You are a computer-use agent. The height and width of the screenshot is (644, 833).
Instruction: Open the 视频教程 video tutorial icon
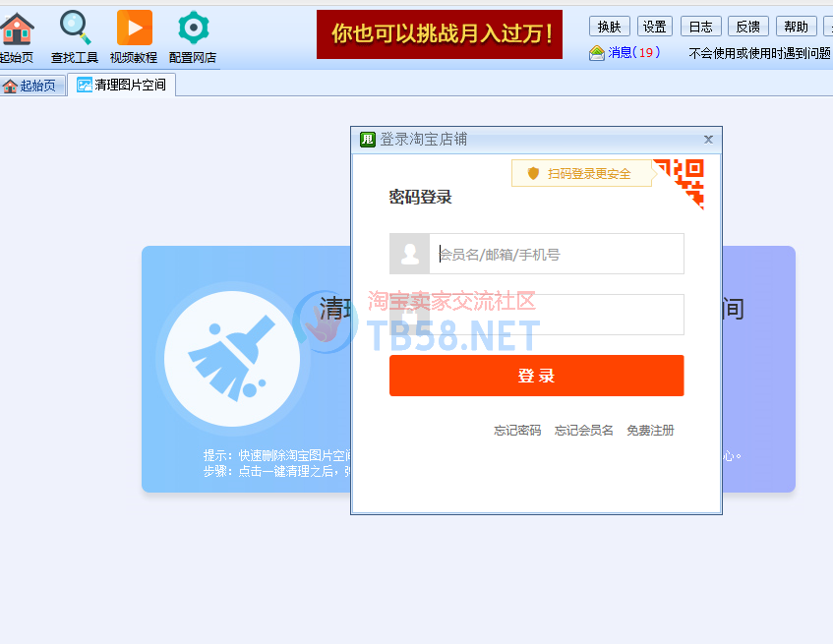click(x=134, y=37)
